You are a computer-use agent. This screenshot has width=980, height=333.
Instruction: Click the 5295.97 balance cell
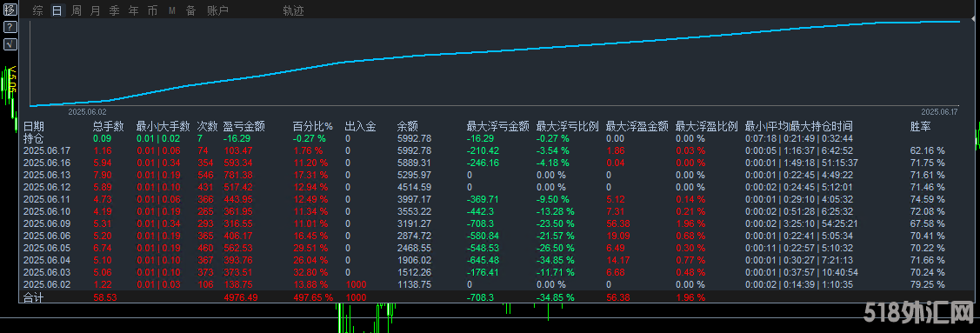(414, 174)
